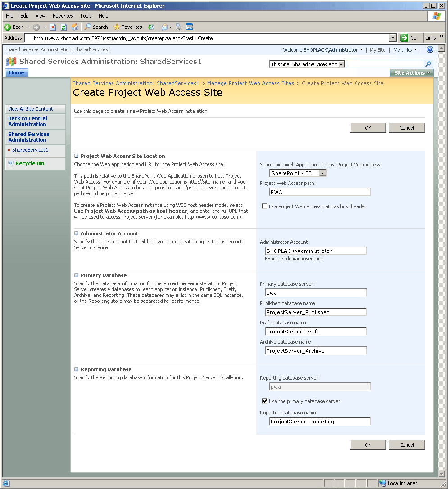
Task: Click the grey Forward arrow icon
Action: [x=36, y=27]
